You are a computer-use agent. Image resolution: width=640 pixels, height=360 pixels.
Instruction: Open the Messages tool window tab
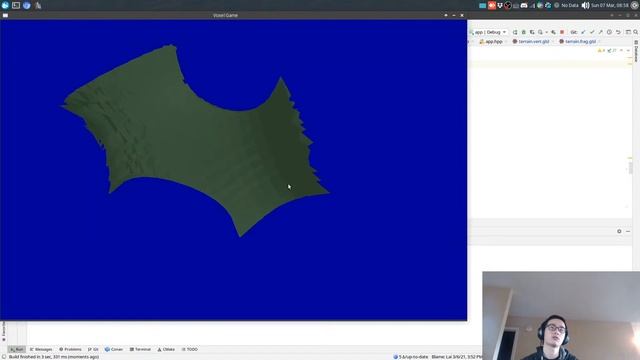click(41, 349)
